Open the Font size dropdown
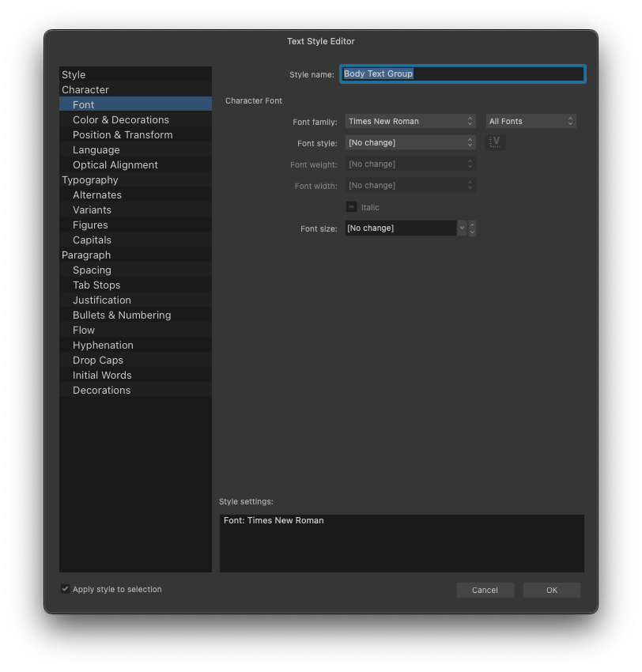The height and width of the screenshot is (672, 642). click(461, 228)
